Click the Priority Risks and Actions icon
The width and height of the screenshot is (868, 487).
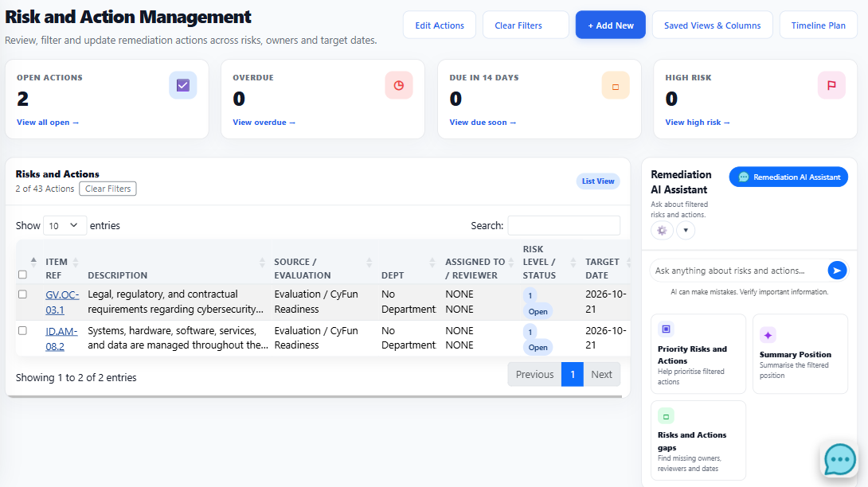pos(666,329)
